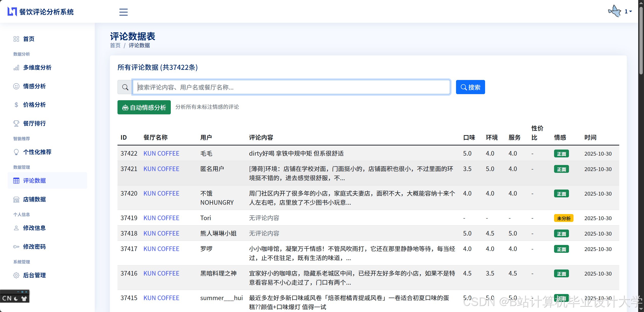The height and width of the screenshot is (312, 644).
Task: Click the 个性化推荐 lightbulb icon
Action: click(x=16, y=152)
